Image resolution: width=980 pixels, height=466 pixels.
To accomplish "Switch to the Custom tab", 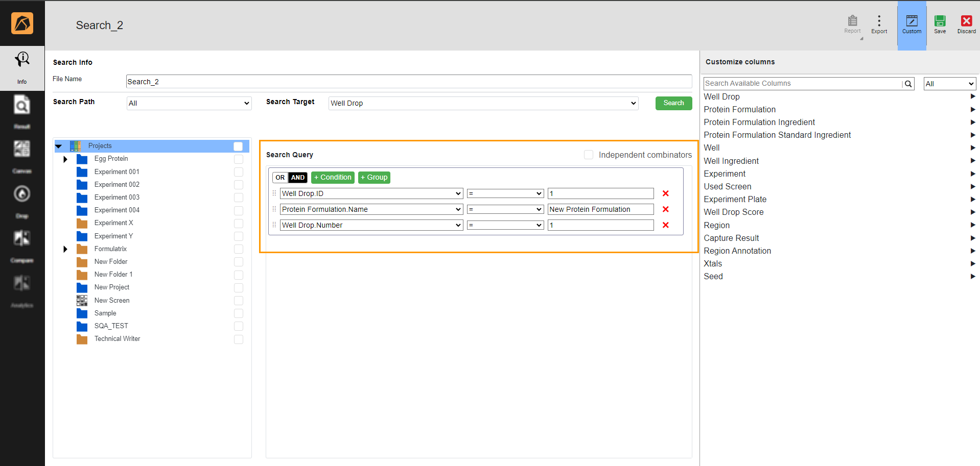I will pos(912,22).
